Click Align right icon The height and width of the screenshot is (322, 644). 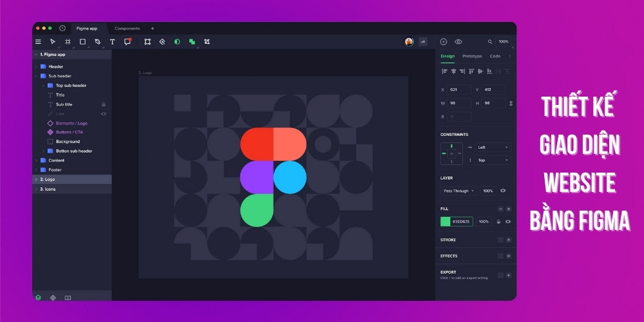[462, 71]
